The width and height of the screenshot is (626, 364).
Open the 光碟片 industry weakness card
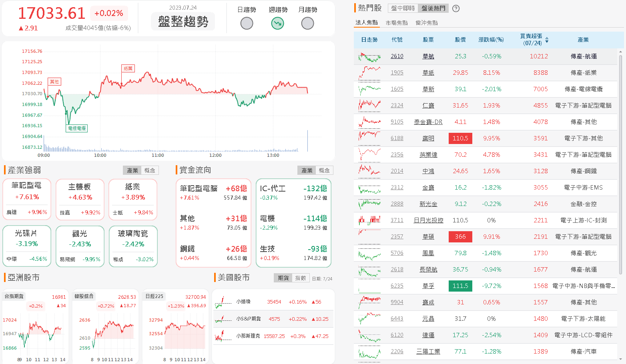27,246
